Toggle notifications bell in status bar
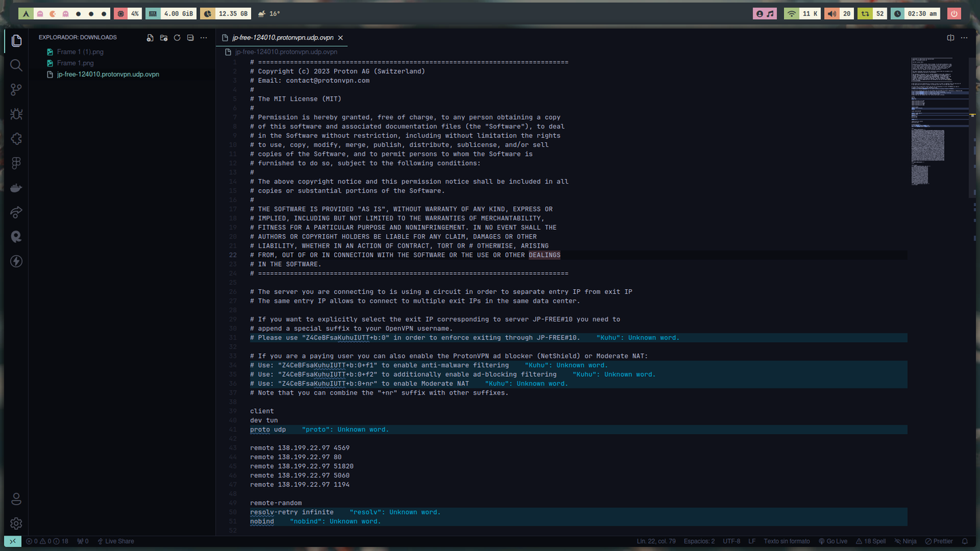The image size is (980, 551). click(x=966, y=541)
